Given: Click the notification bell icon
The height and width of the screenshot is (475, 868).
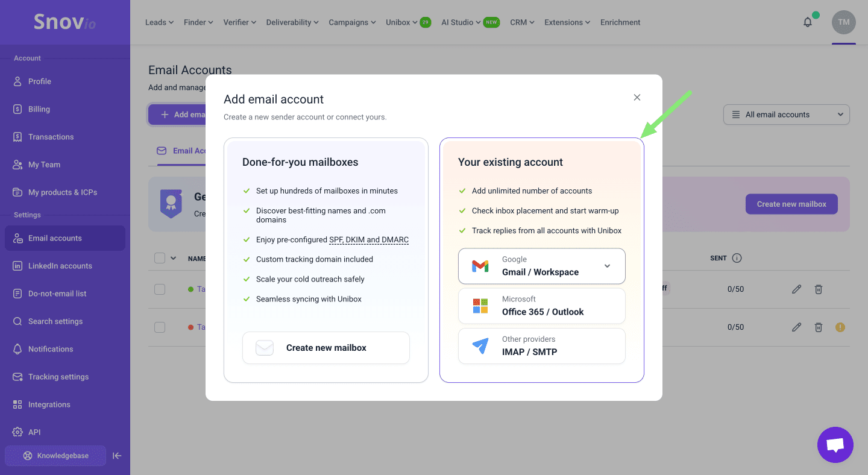Looking at the screenshot, I should click(x=808, y=22).
